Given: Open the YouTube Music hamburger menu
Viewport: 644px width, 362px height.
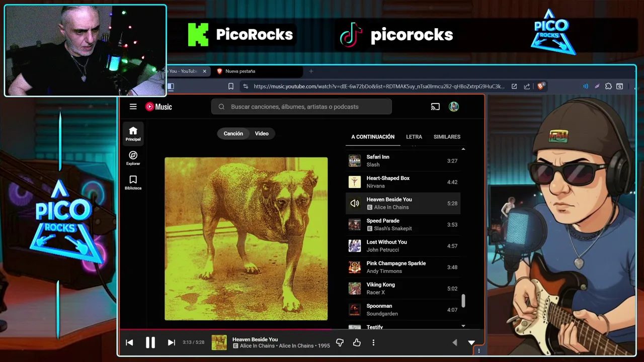Looking at the screenshot, I should point(133,107).
